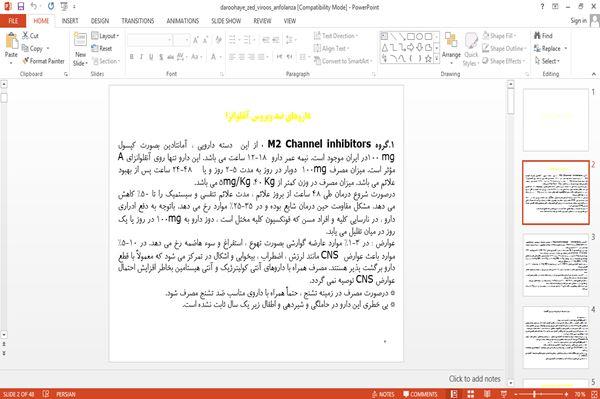The width and height of the screenshot is (600, 399).
Task: Convert text to SmartArt
Action: coord(342,61)
